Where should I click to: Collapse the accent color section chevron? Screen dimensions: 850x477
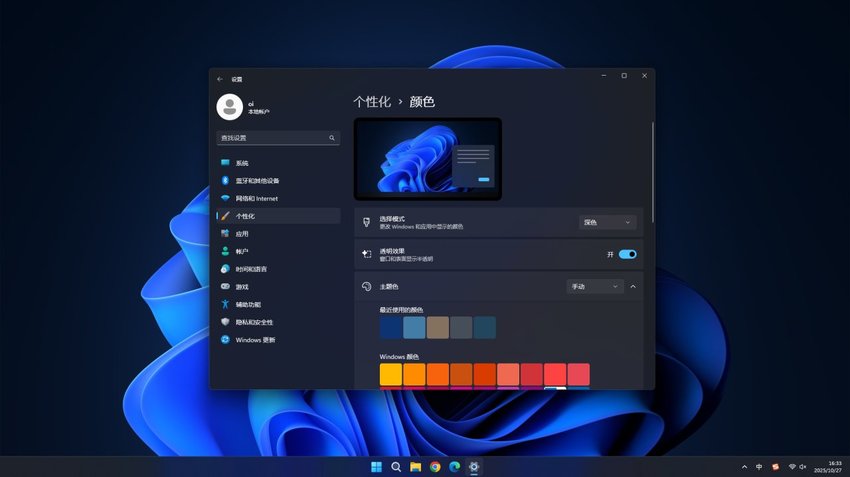[x=633, y=287]
